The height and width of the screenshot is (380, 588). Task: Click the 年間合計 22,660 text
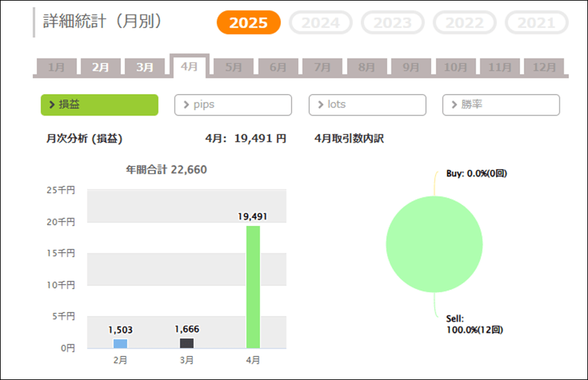point(166,169)
